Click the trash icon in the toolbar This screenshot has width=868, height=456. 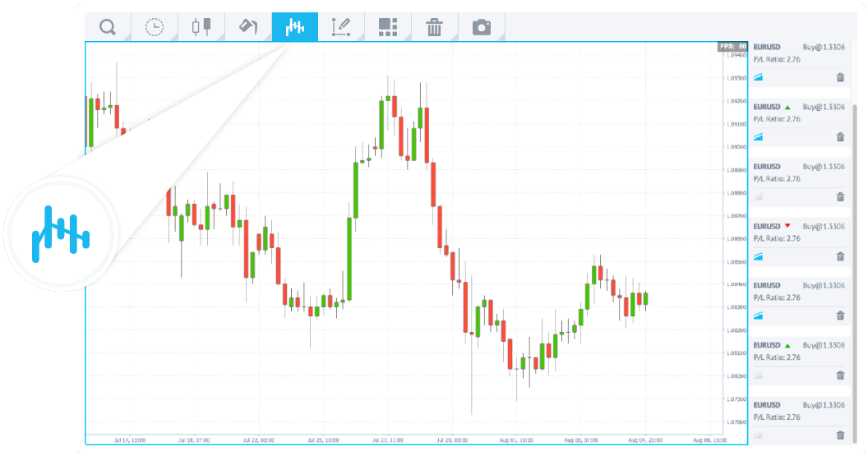pyautogui.click(x=434, y=27)
